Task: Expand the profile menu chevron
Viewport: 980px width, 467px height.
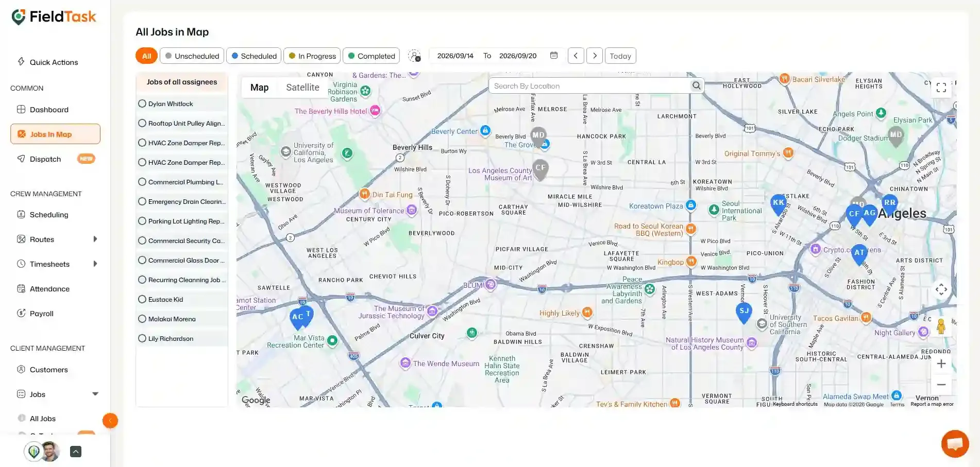Action: tap(76, 452)
